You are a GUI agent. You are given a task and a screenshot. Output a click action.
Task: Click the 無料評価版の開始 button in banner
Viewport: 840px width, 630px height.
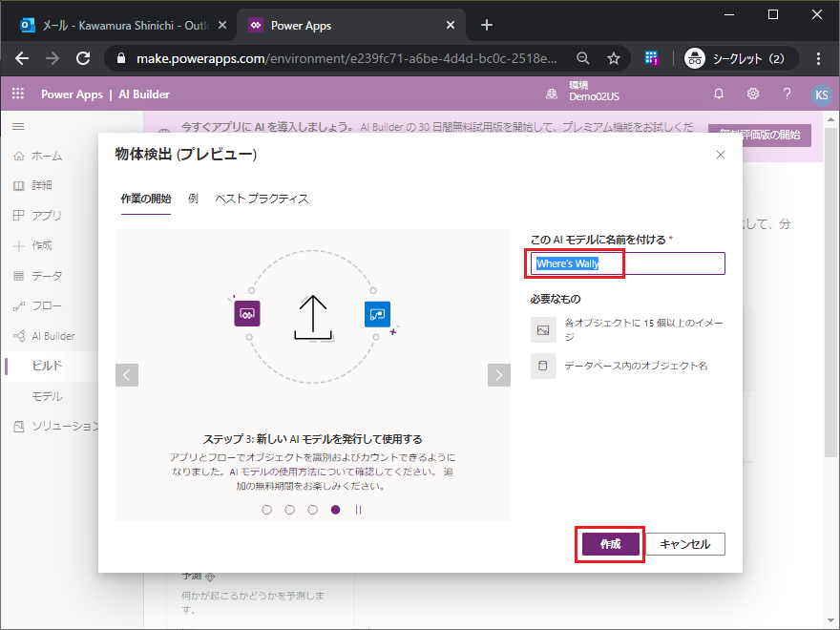(x=760, y=135)
